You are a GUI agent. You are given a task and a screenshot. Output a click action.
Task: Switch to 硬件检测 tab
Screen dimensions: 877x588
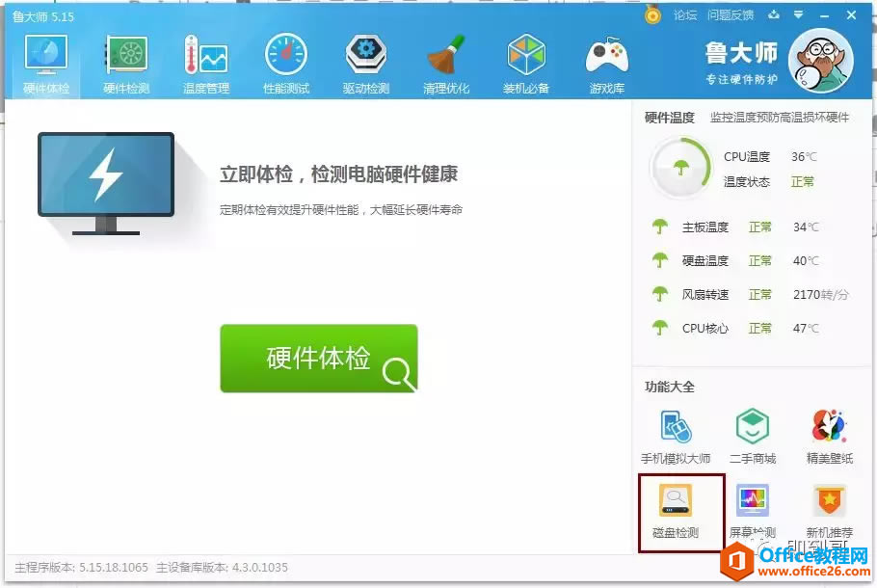(x=126, y=64)
